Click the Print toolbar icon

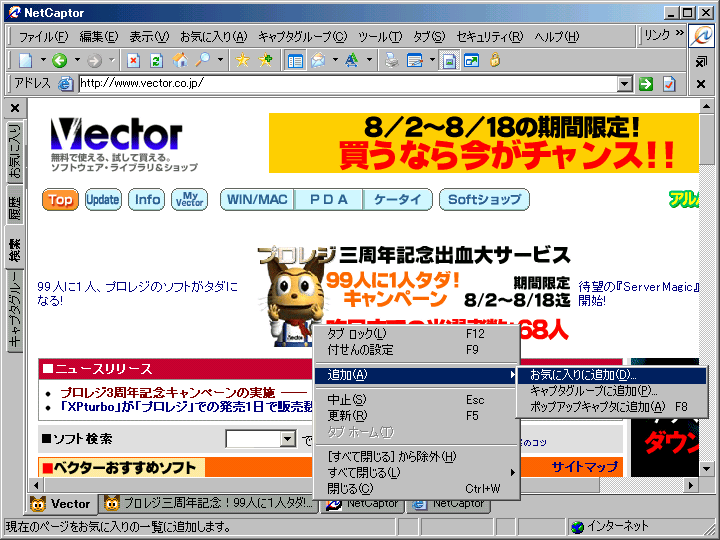pyautogui.click(x=391, y=60)
